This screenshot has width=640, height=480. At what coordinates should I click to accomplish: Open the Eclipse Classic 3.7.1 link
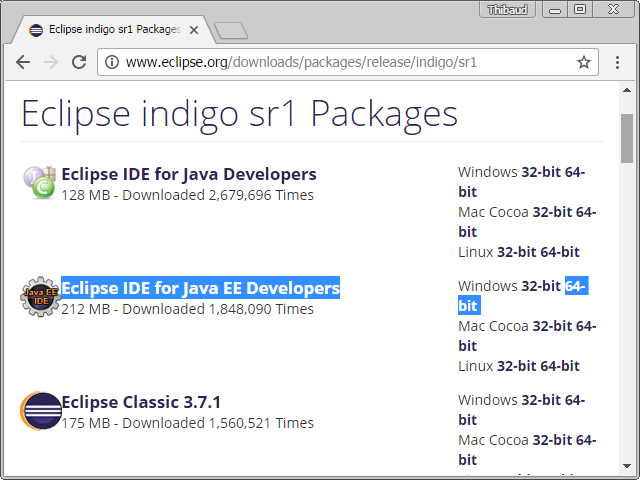point(141,402)
